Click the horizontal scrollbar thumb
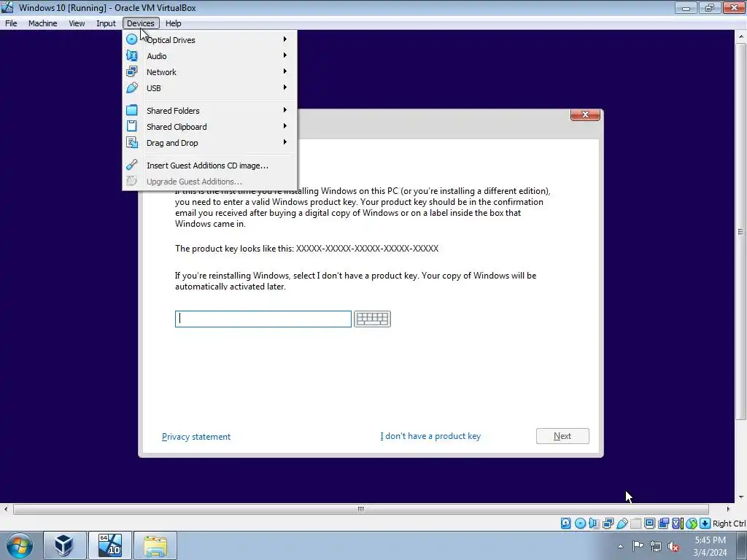Viewport: 747px width, 560px height. point(360,508)
